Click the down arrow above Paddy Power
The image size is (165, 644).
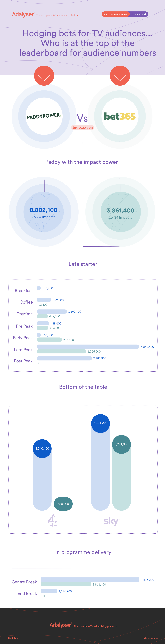(44, 75)
